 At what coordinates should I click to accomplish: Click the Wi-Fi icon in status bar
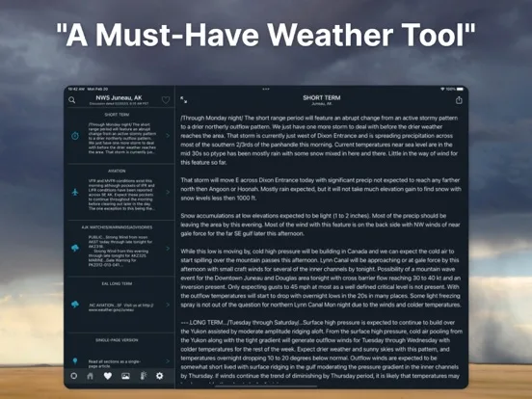pyautogui.click(x=442, y=89)
